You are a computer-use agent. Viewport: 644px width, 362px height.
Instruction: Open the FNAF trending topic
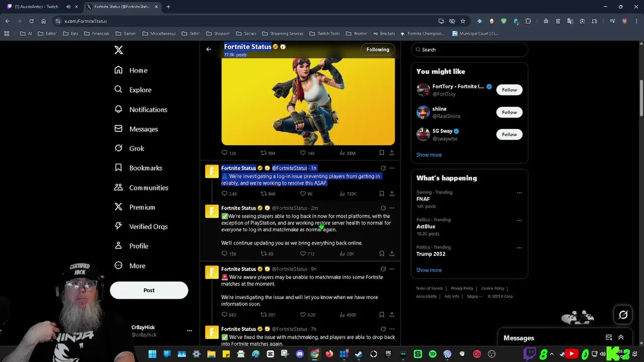[x=423, y=199]
